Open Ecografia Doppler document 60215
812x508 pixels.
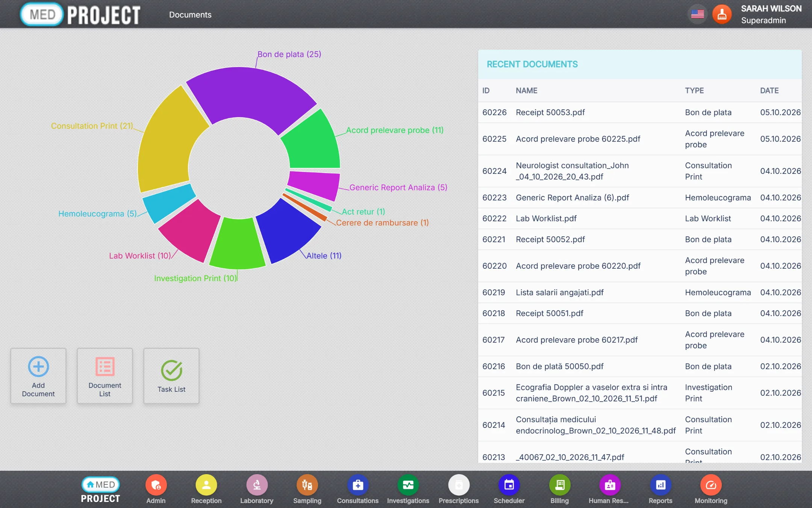pos(640,393)
